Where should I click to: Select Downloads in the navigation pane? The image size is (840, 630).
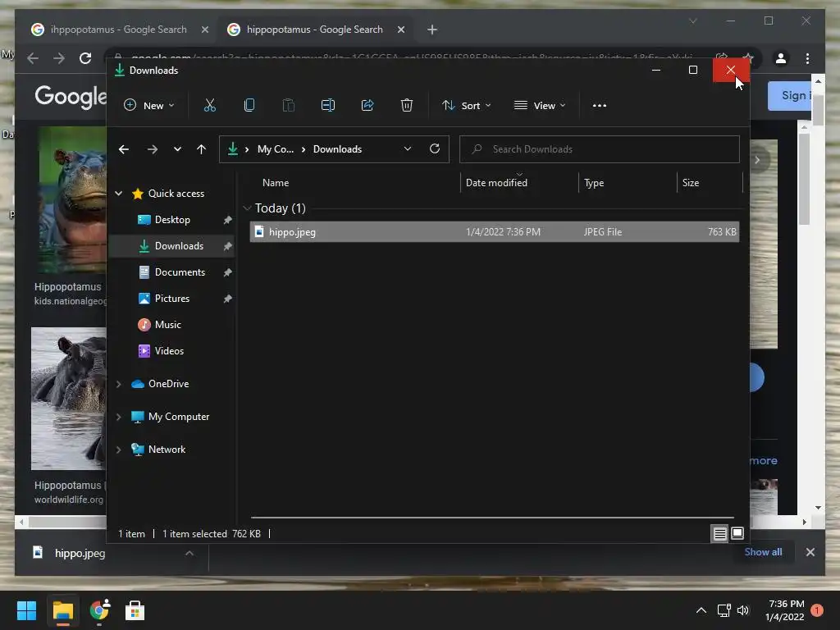click(x=172, y=246)
